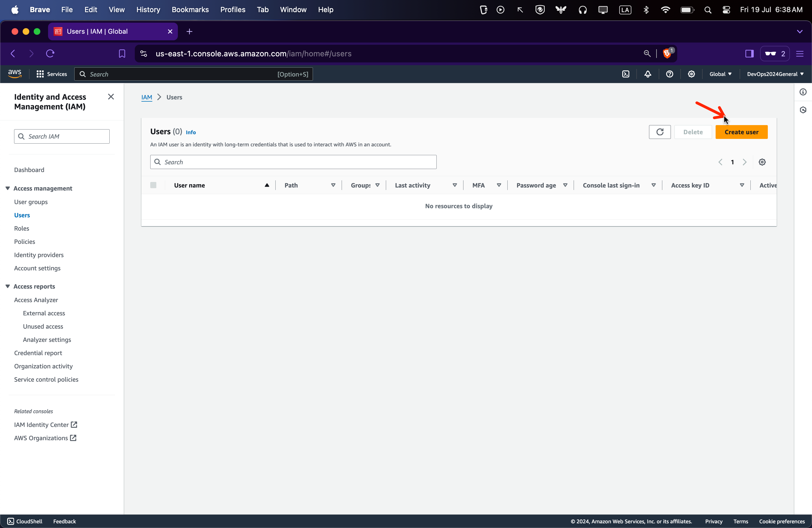
Task: Collapse the Access management section
Action: pos(7,188)
